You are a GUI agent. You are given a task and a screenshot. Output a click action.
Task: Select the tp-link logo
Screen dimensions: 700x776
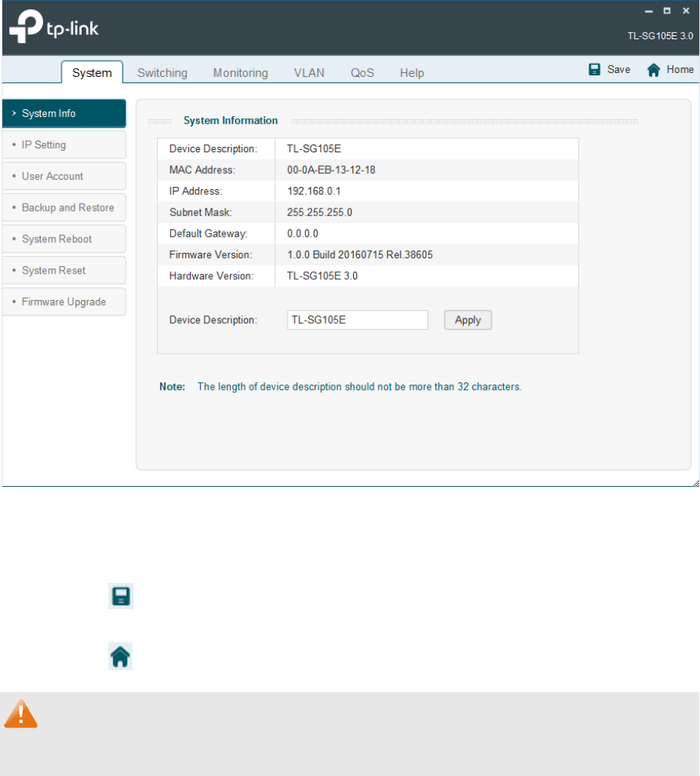tap(53, 27)
